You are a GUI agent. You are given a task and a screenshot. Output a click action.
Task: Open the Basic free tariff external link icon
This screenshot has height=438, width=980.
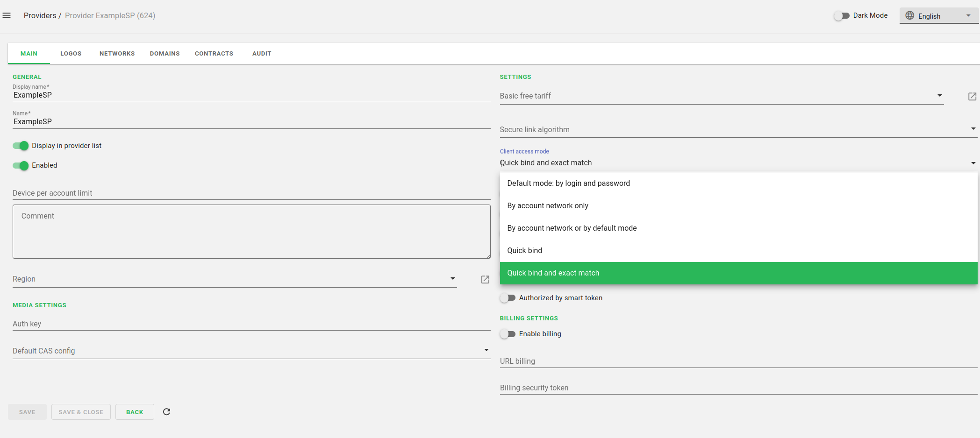[x=972, y=96]
